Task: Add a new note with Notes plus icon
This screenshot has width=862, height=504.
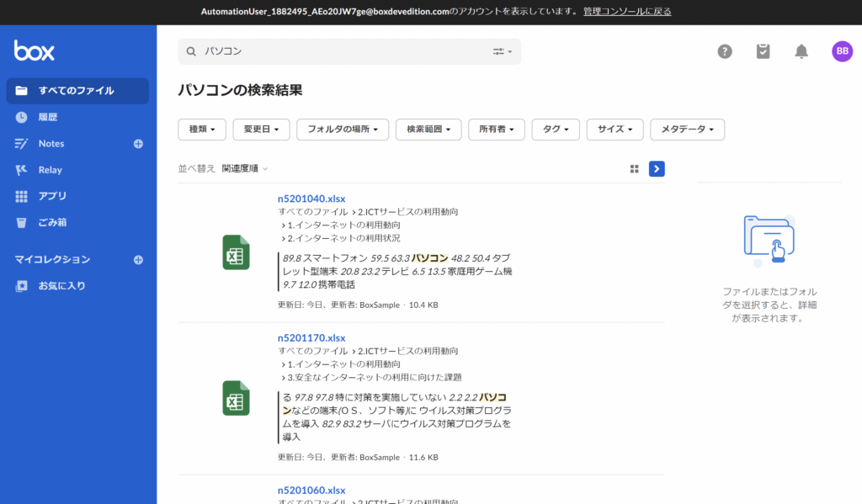Action: pyautogui.click(x=139, y=143)
